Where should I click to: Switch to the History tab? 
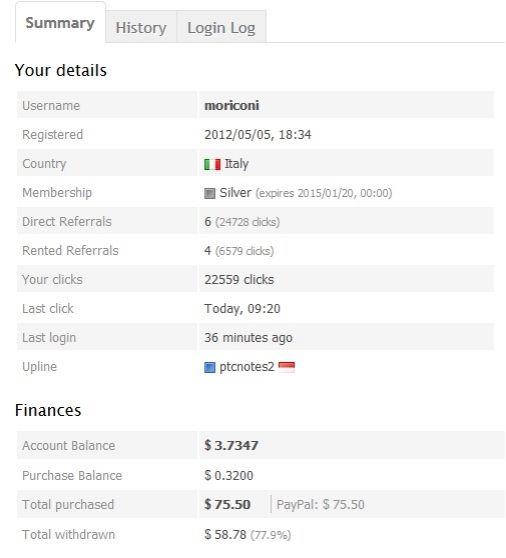click(x=141, y=28)
